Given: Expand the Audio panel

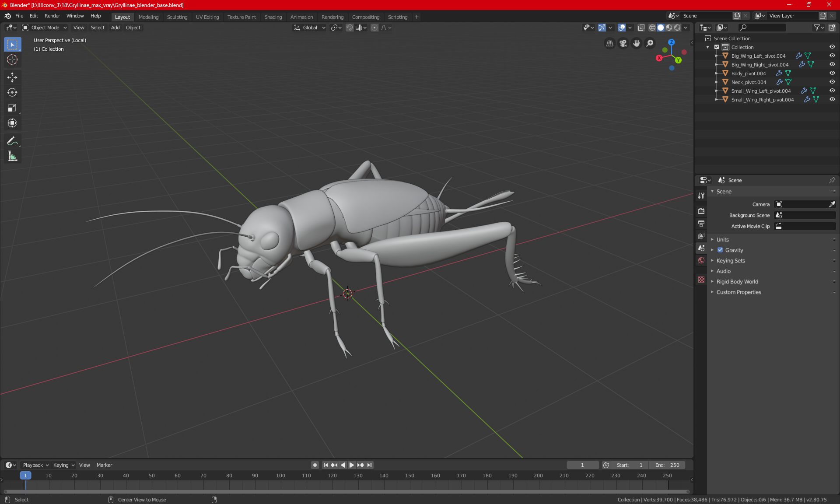Looking at the screenshot, I should click(x=723, y=271).
